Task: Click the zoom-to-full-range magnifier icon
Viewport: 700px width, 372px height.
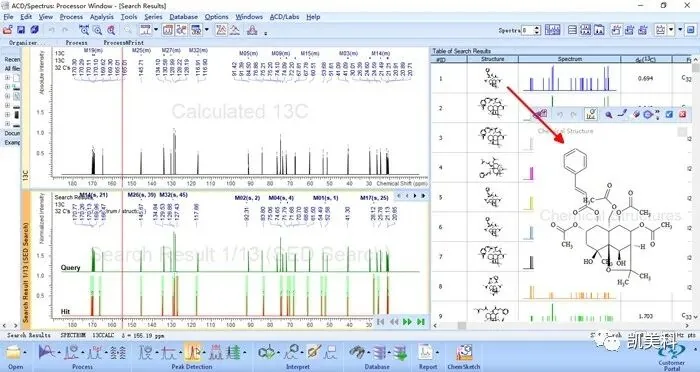Action: (84, 30)
